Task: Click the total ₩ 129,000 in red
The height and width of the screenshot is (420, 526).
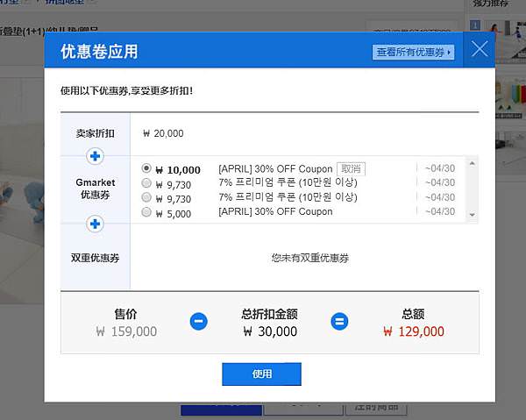Action: (x=414, y=331)
